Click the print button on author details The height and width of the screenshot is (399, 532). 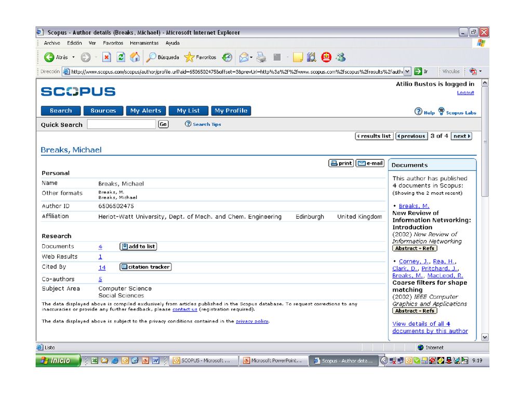[341, 163]
